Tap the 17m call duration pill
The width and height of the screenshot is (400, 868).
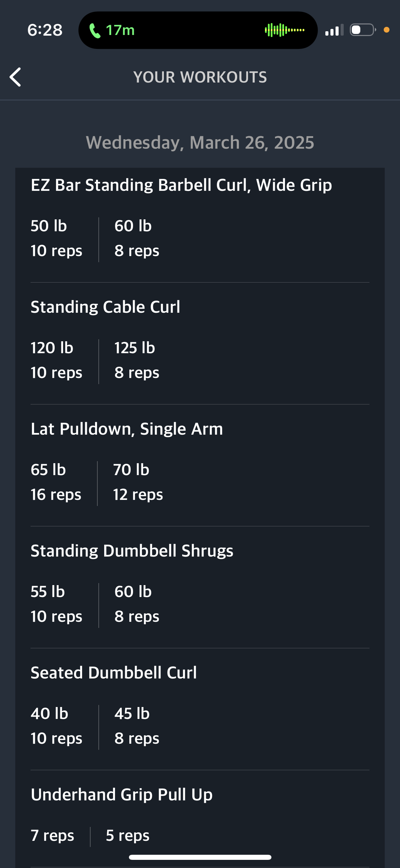(198, 30)
